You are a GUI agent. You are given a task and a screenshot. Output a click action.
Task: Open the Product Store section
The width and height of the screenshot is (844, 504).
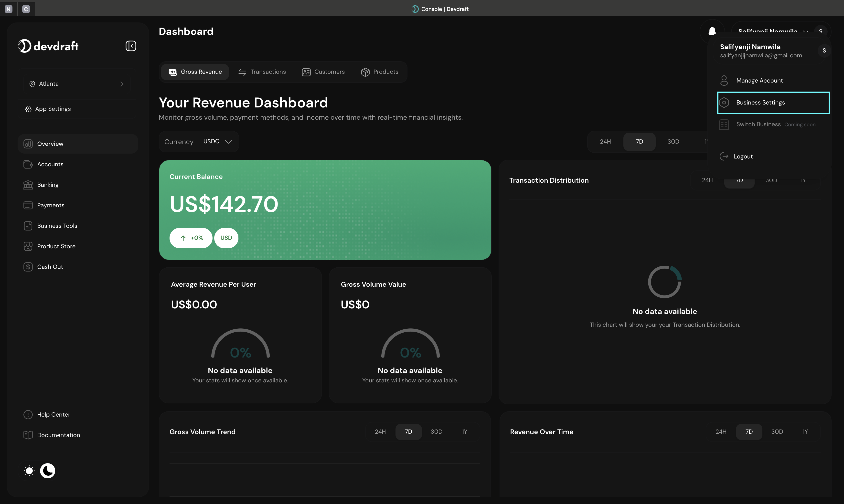coord(56,246)
